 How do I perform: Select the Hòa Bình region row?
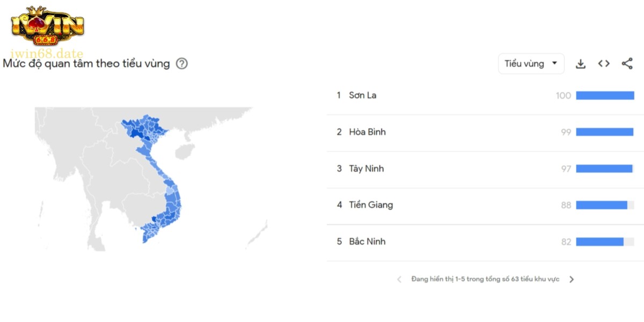[x=367, y=132]
